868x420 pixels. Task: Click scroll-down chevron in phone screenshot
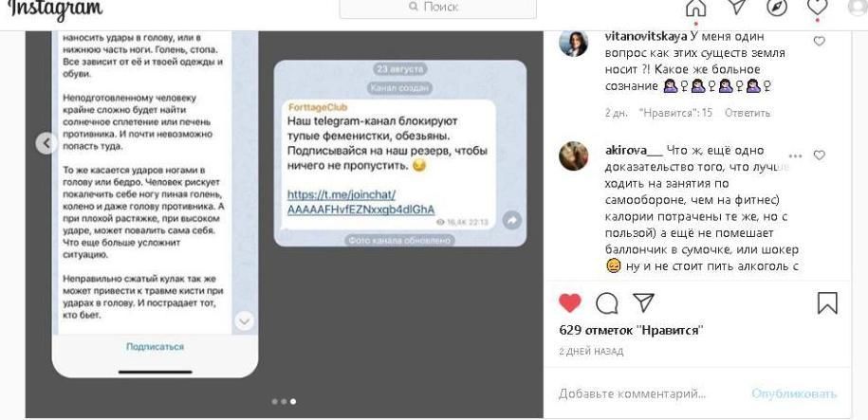[244, 321]
